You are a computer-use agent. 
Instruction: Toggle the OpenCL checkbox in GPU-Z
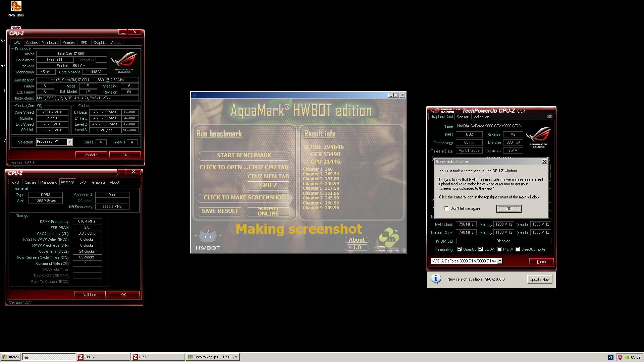pyautogui.click(x=460, y=249)
